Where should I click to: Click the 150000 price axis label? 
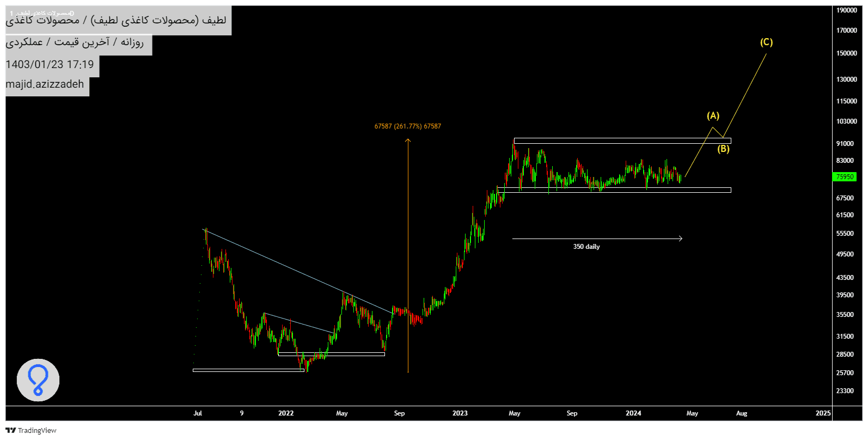tap(847, 53)
